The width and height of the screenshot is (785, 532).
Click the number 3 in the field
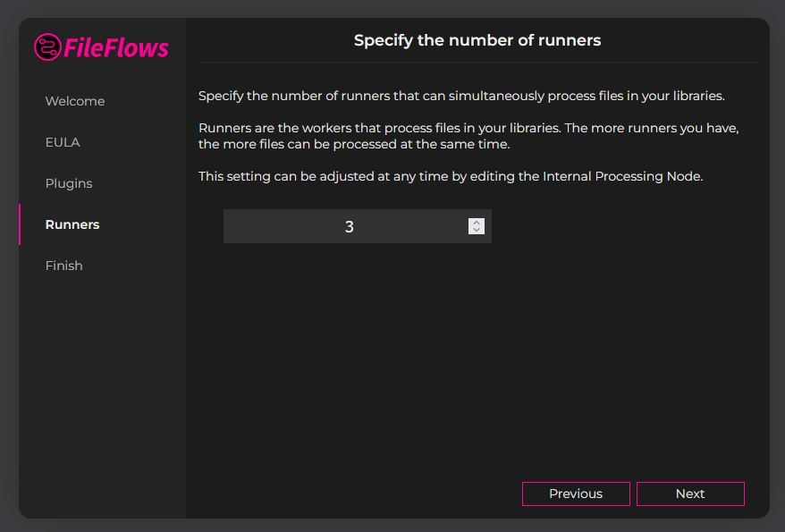coord(350,227)
